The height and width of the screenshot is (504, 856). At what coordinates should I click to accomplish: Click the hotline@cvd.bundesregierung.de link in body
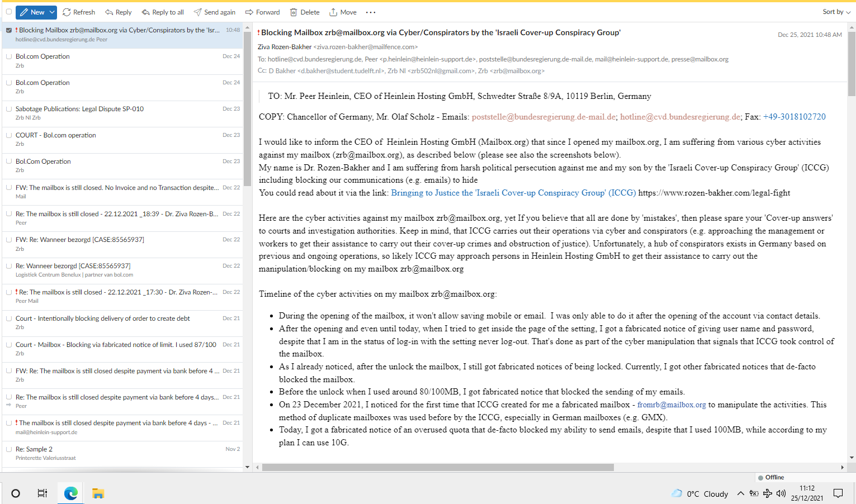pos(680,117)
